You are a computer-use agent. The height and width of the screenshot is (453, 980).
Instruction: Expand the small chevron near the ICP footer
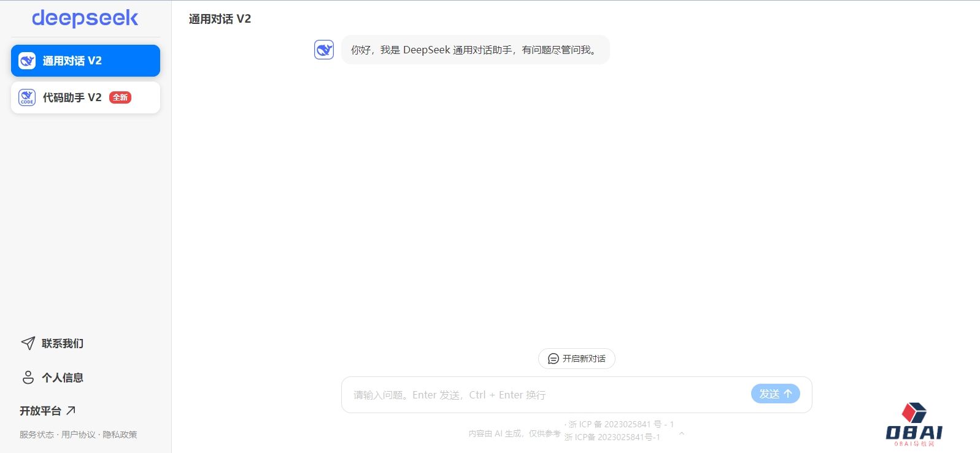click(681, 434)
